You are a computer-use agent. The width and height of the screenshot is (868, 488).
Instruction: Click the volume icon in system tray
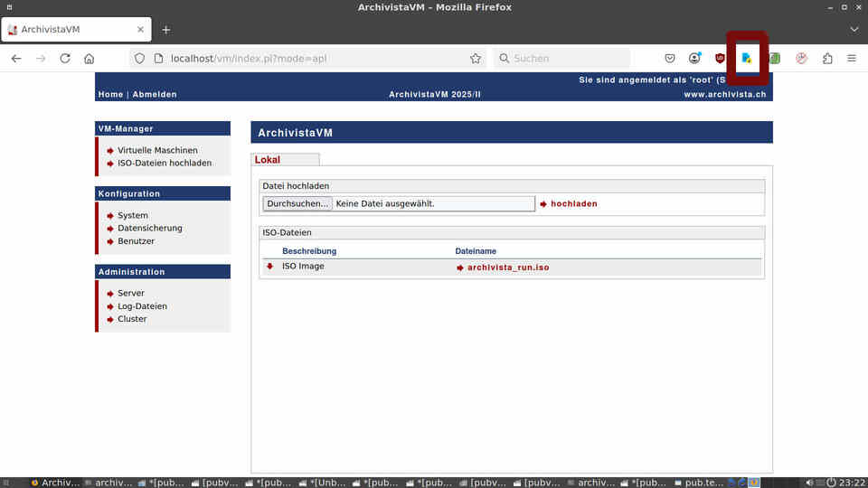809,483
